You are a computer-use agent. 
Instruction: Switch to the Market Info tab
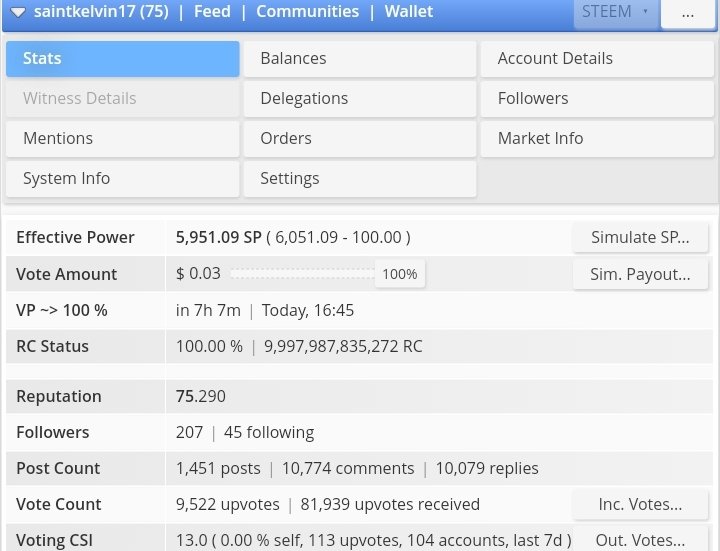[597, 139]
